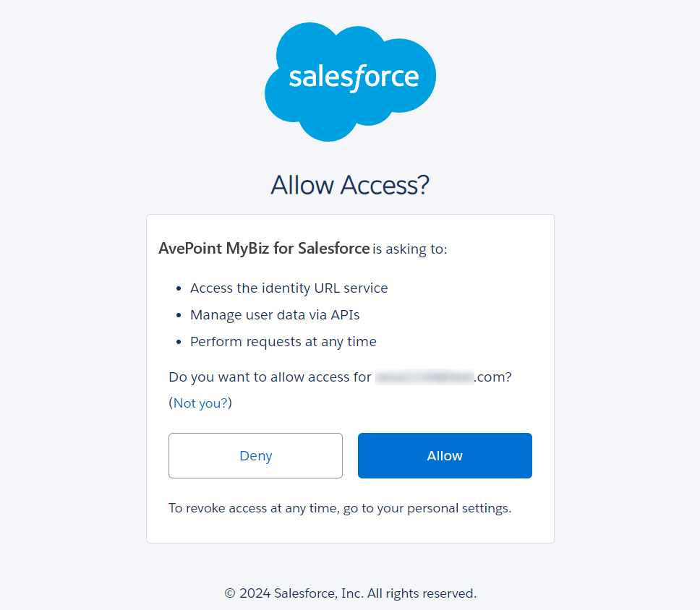700x610 pixels.
Task: Select the is asking to text
Action: pos(408,249)
